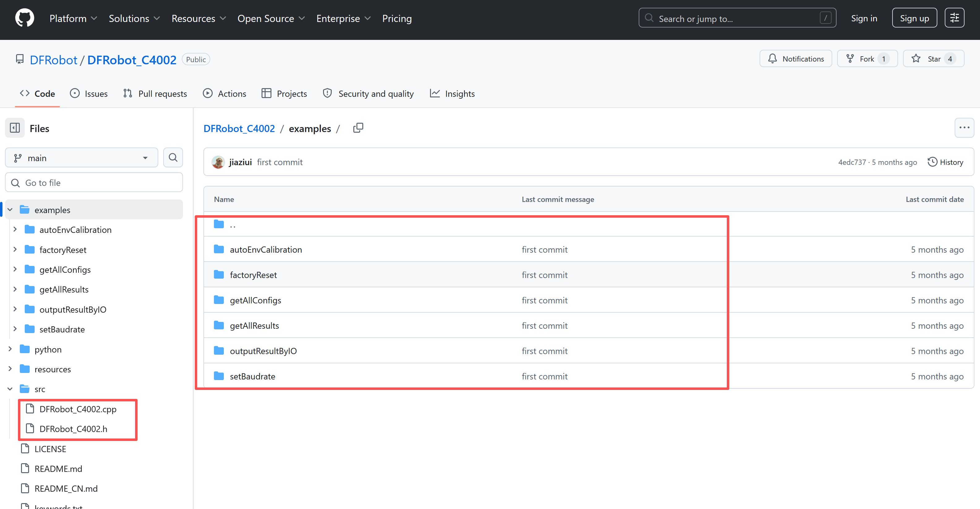Screen dimensions: 980x509
Task: Click the DFRobot_C4002.cpp file icon
Action: coord(30,408)
